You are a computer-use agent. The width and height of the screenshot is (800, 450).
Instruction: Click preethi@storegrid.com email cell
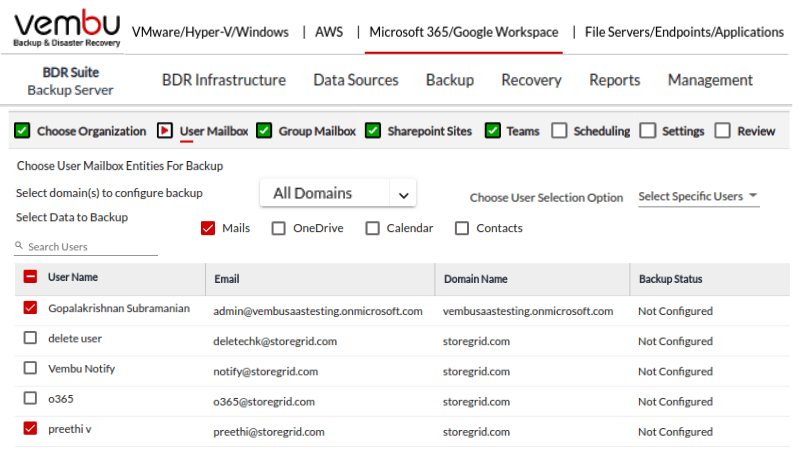click(x=269, y=432)
